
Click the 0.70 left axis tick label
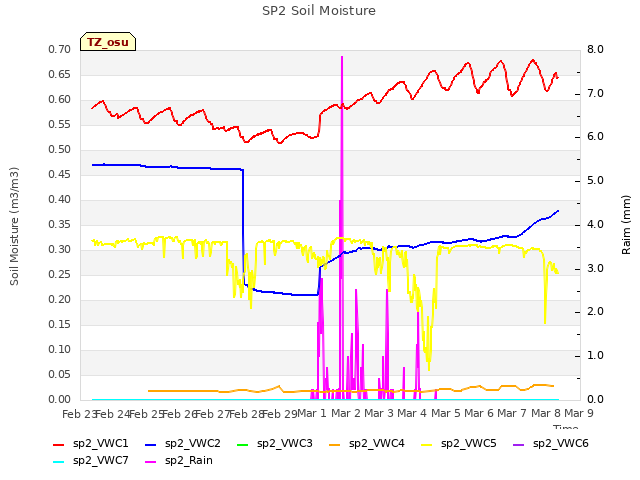tap(60, 49)
